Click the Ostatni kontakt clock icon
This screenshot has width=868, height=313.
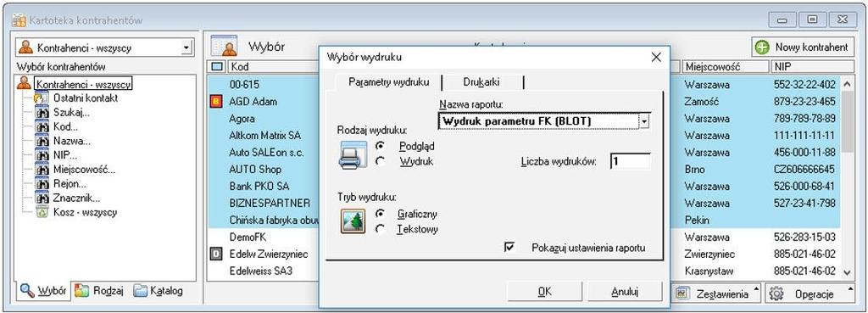(42, 98)
